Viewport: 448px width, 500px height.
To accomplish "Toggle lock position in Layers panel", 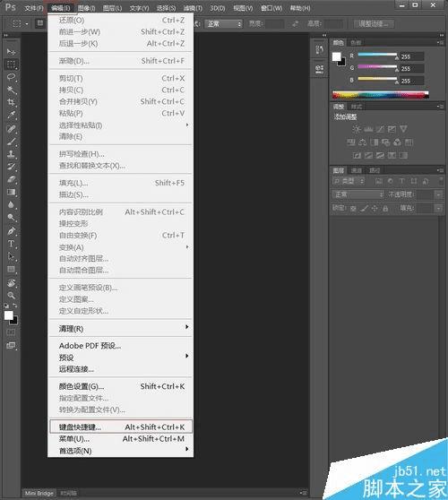I will [x=375, y=209].
